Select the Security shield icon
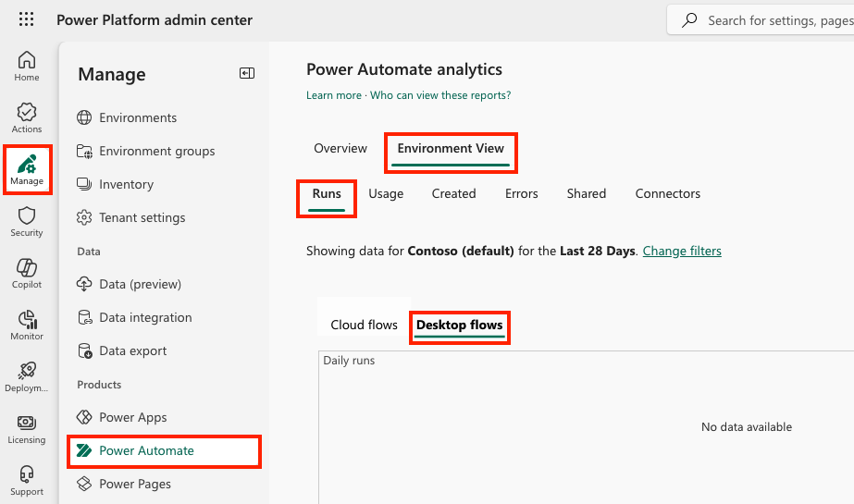854x504 pixels. [x=27, y=221]
